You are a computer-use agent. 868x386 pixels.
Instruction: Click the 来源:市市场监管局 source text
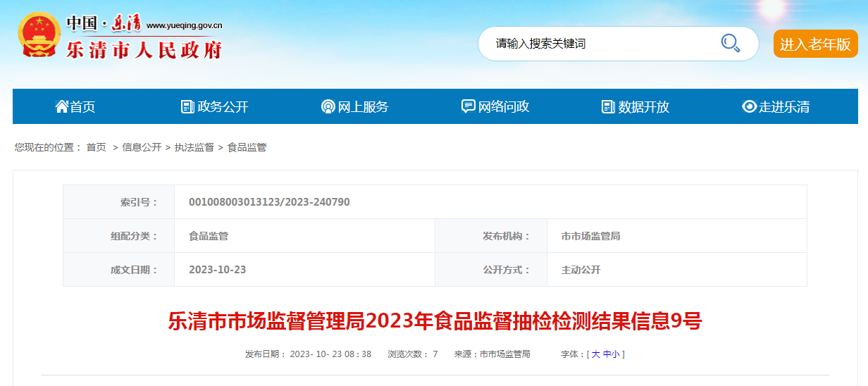click(x=492, y=354)
